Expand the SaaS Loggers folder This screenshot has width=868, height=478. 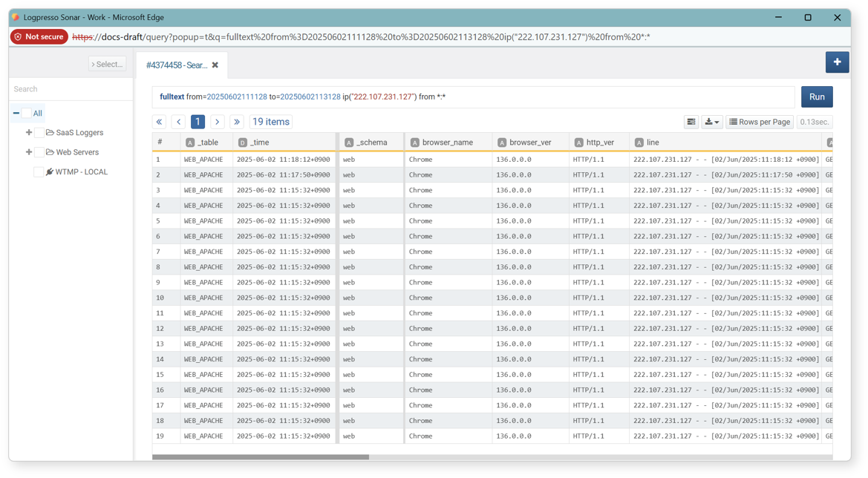[29, 133]
